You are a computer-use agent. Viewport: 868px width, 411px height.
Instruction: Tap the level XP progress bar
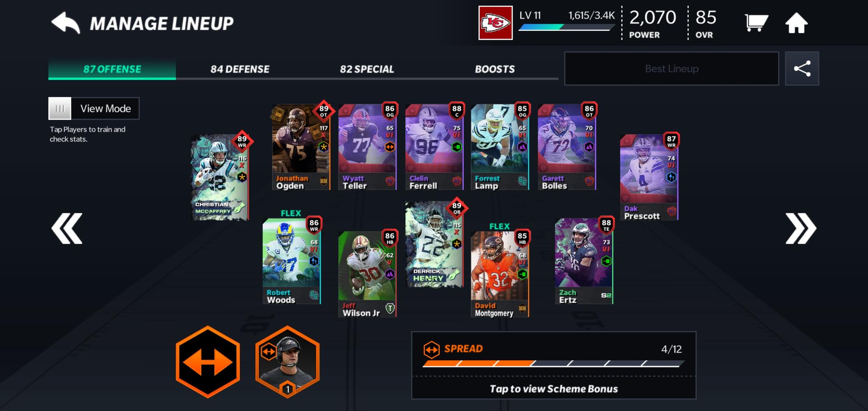(x=567, y=27)
